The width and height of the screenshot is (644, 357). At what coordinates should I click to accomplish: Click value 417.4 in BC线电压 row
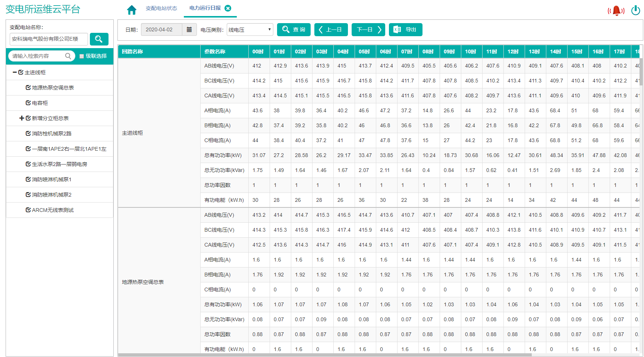coord(344,230)
